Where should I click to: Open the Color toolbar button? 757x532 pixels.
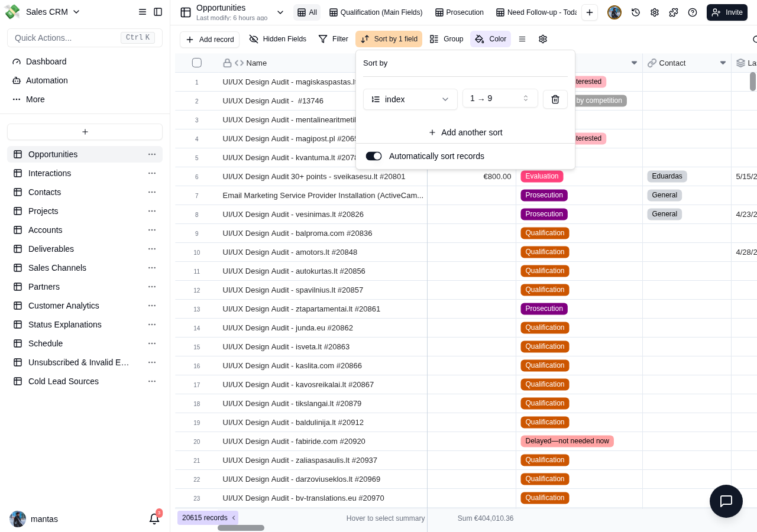(x=490, y=39)
